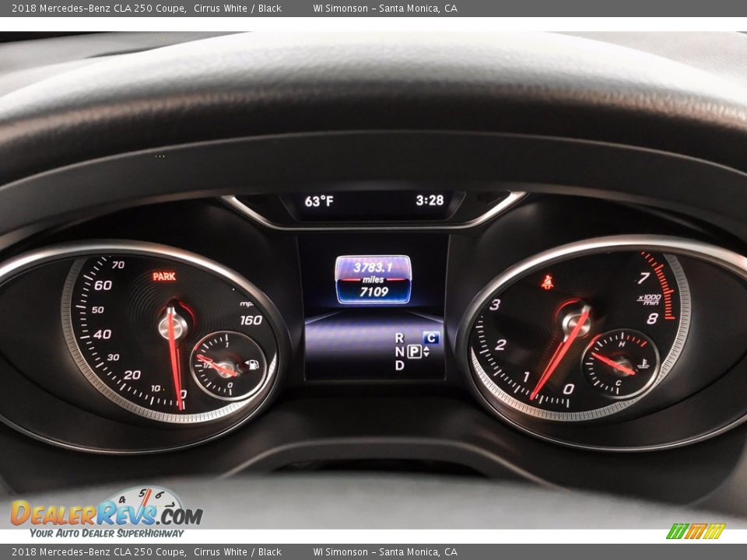Image resolution: width=747 pixels, height=560 pixels.
Task: Click the 7 mark on tachometer
Action: (644, 278)
